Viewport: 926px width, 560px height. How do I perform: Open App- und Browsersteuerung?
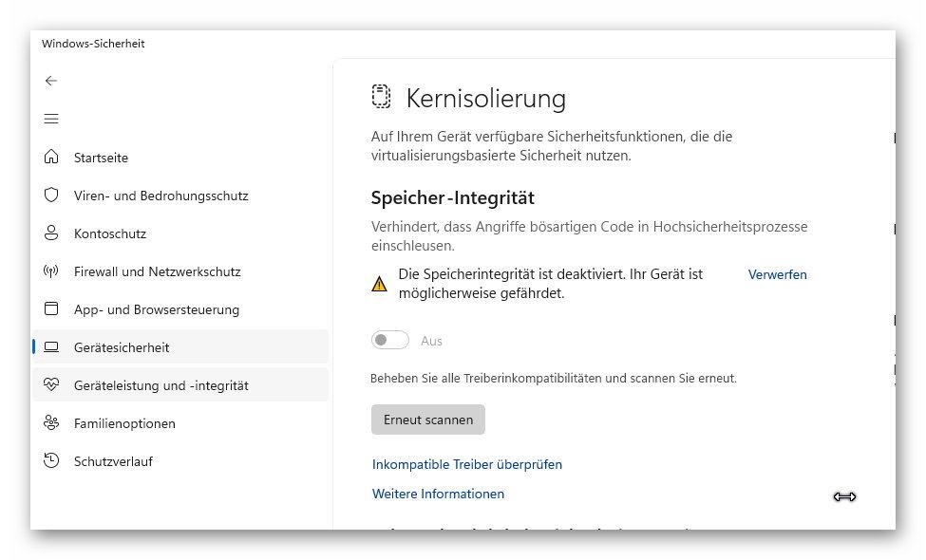point(180,309)
